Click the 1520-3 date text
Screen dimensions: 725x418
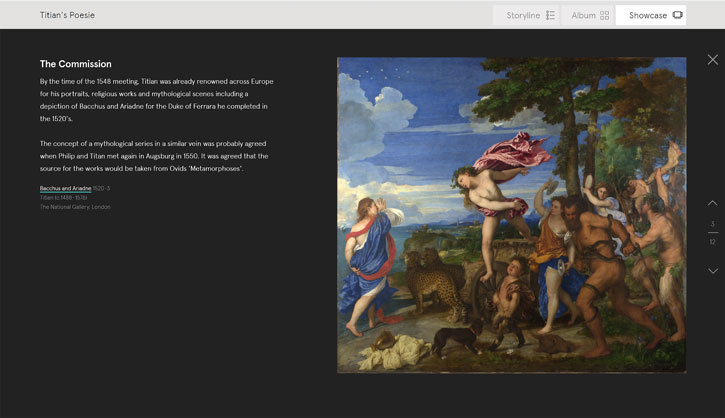(101, 188)
